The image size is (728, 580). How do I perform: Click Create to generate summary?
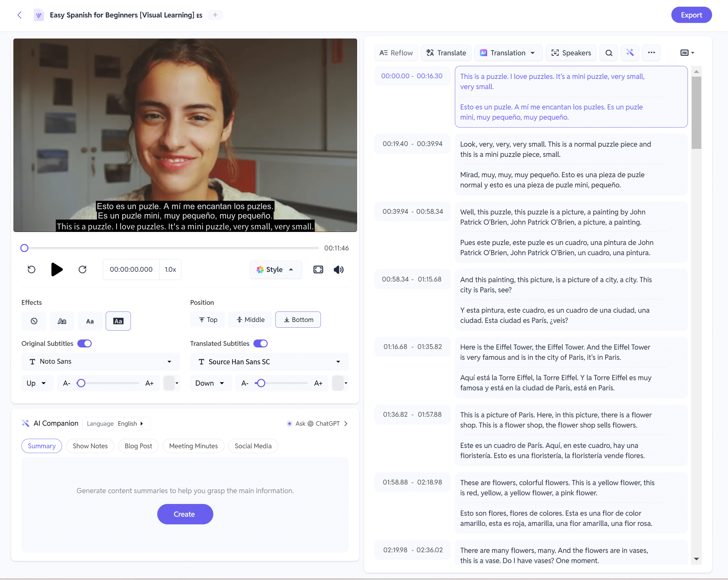185,514
